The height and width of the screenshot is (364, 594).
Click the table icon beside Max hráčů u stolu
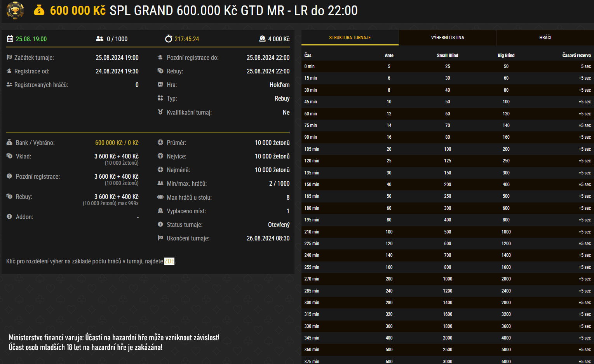[160, 197]
